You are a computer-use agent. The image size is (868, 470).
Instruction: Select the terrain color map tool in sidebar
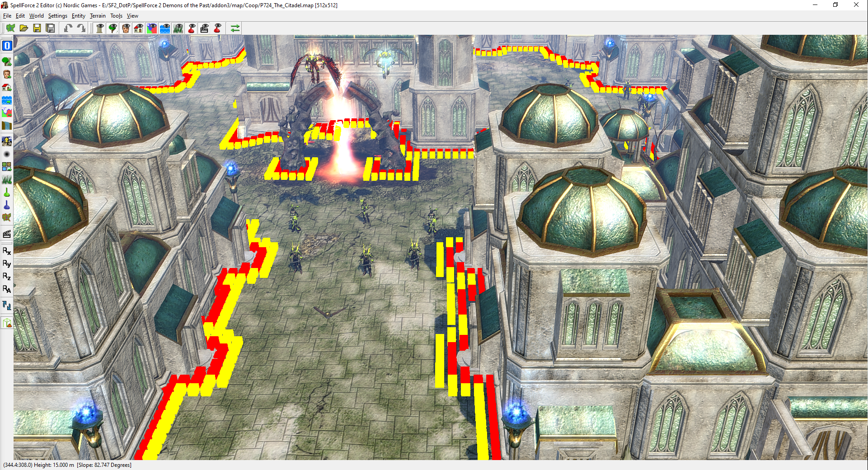point(7,113)
